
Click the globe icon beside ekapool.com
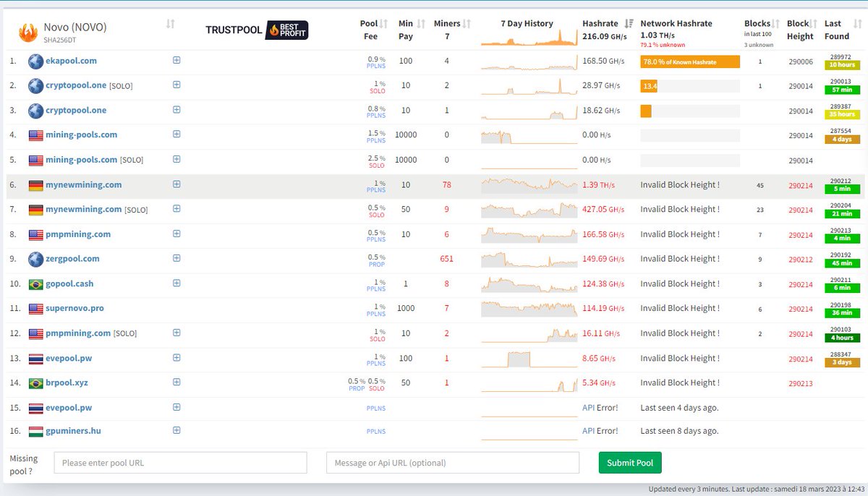coord(35,61)
